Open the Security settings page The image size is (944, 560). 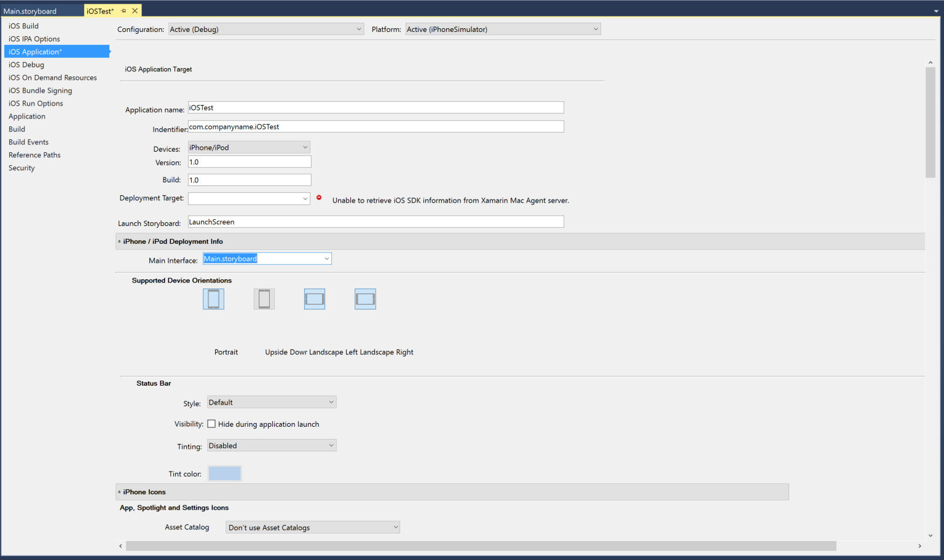click(x=22, y=167)
